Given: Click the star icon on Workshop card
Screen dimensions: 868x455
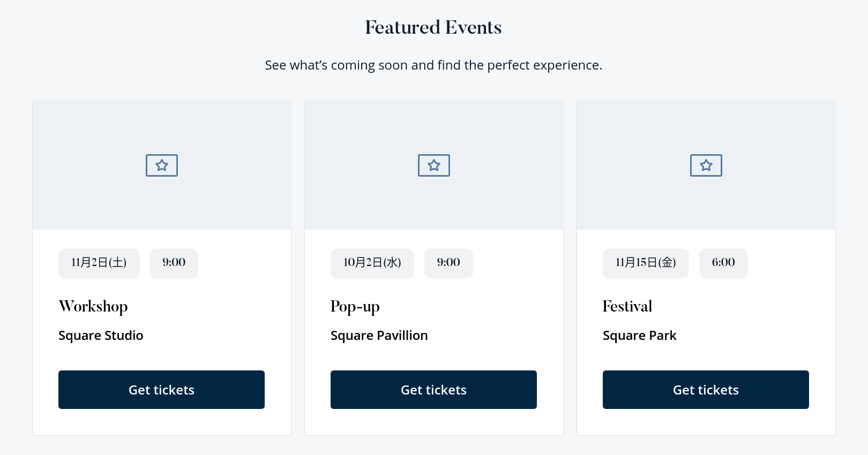Looking at the screenshot, I should coord(162,165).
